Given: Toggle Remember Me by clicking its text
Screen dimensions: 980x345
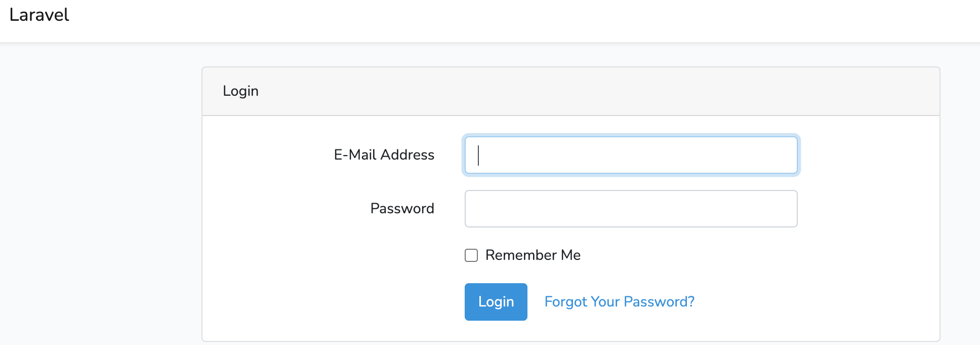Looking at the screenshot, I should pos(533,255).
